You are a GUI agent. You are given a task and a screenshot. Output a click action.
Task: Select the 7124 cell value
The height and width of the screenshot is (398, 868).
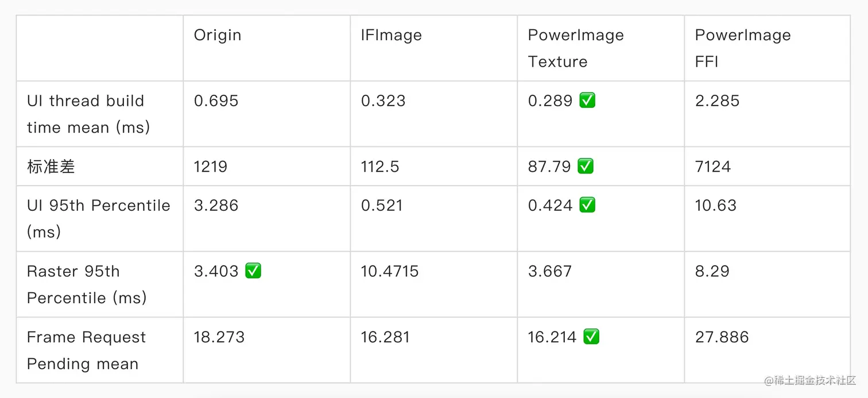click(x=713, y=167)
